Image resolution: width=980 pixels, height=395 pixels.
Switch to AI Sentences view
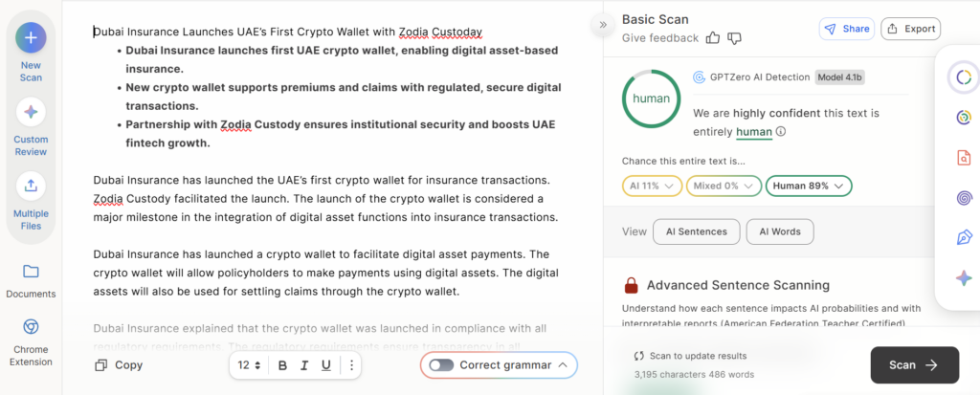coord(696,231)
